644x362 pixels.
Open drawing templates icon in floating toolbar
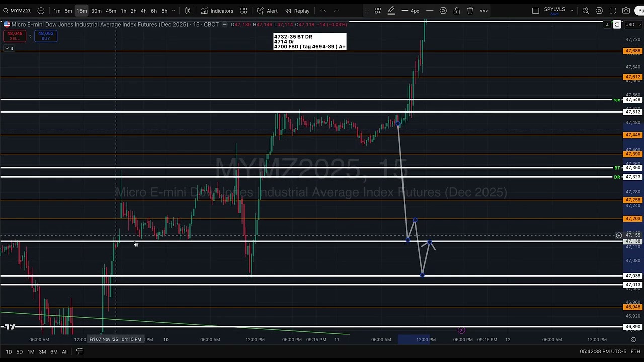click(x=378, y=11)
